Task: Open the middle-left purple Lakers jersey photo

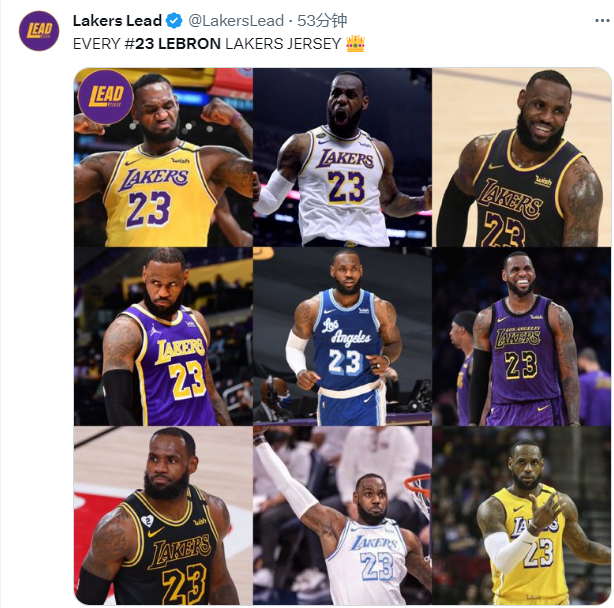Action: 163,337
